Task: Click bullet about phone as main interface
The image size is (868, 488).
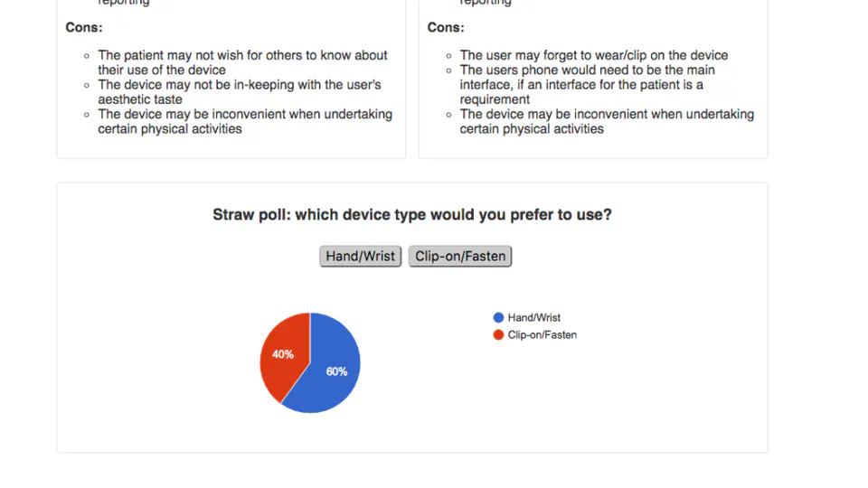Action: point(587,85)
